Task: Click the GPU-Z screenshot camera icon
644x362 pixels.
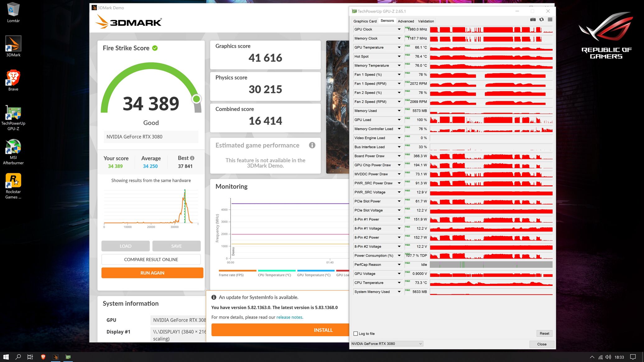Action: (533, 20)
